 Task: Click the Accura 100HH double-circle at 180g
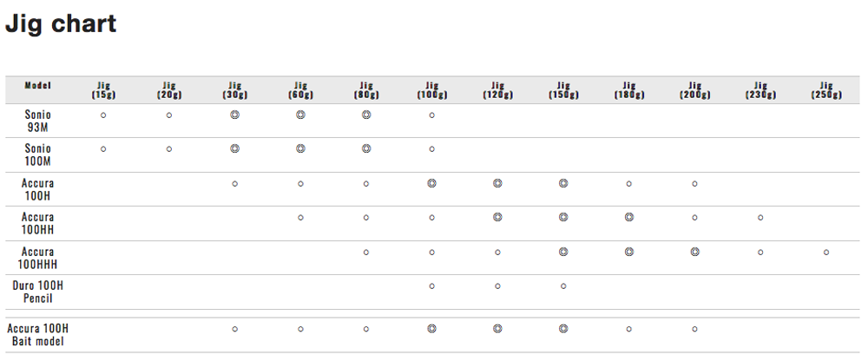pos(628,217)
